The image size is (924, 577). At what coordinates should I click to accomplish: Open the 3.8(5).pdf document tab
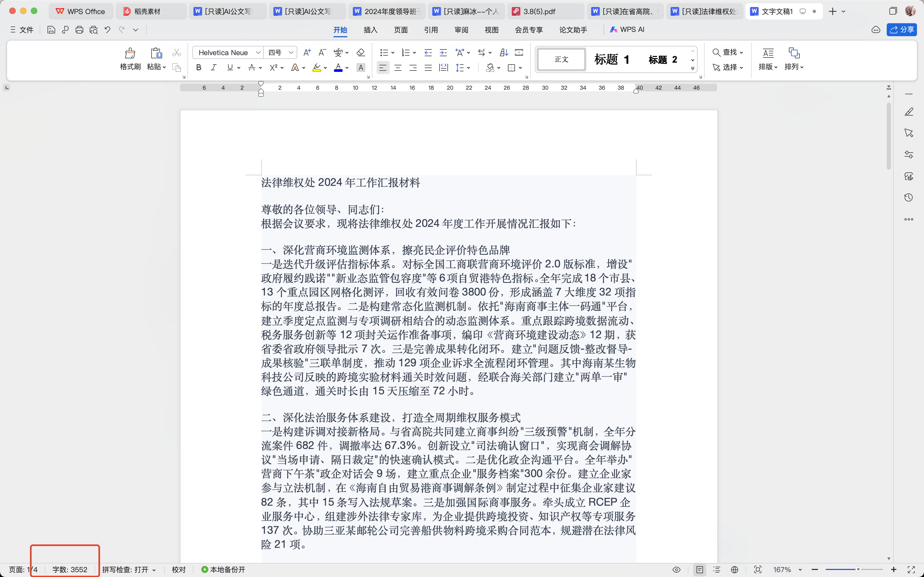pyautogui.click(x=539, y=11)
